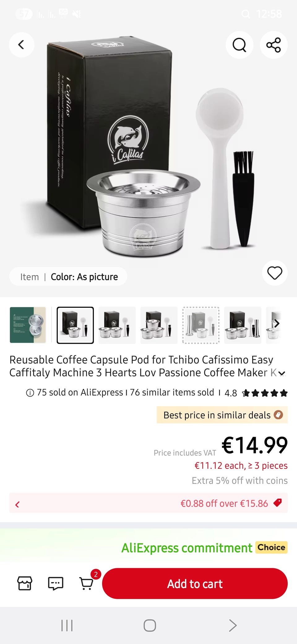297x644 pixels.
Task: Add the item to wishlist with the heart icon
Action: pos(275,273)
